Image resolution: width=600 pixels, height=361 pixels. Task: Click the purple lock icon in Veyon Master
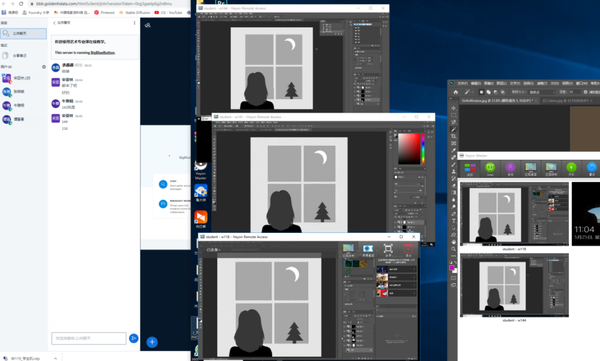(510, 168)
